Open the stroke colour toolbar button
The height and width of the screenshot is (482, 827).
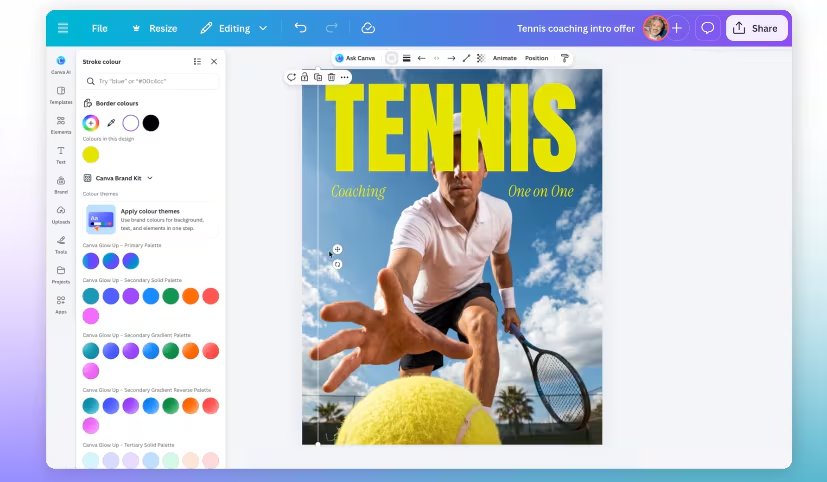(x=391, y=58)
